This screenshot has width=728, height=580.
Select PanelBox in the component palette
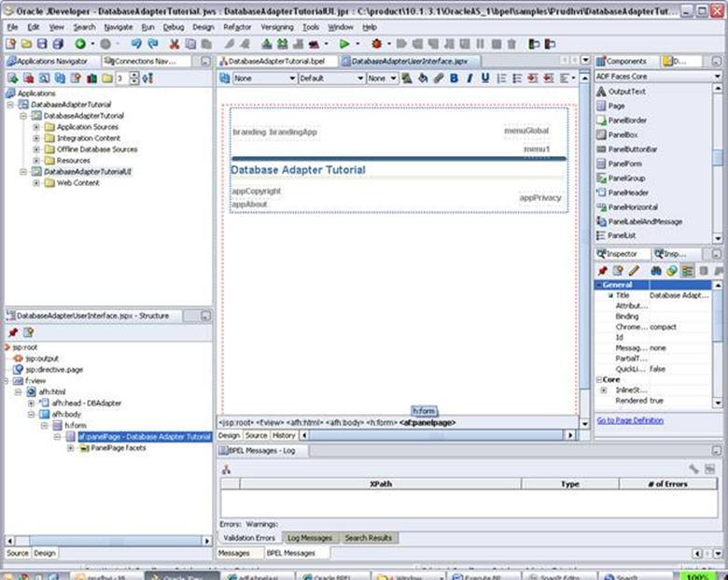(x=623, y=134)
